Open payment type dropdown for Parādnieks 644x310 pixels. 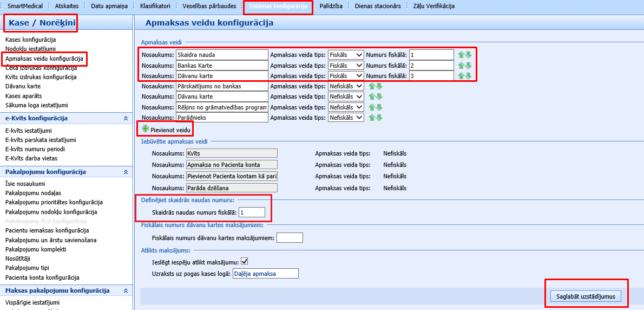pyautogui.click(x=346, y=118)
